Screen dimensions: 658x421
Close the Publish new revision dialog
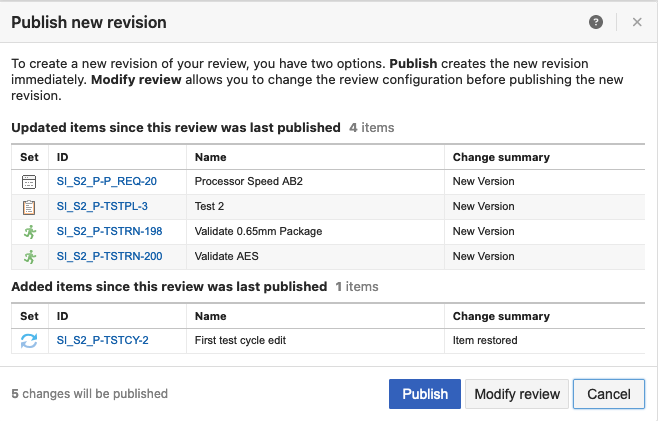click(x=637, y=22)
